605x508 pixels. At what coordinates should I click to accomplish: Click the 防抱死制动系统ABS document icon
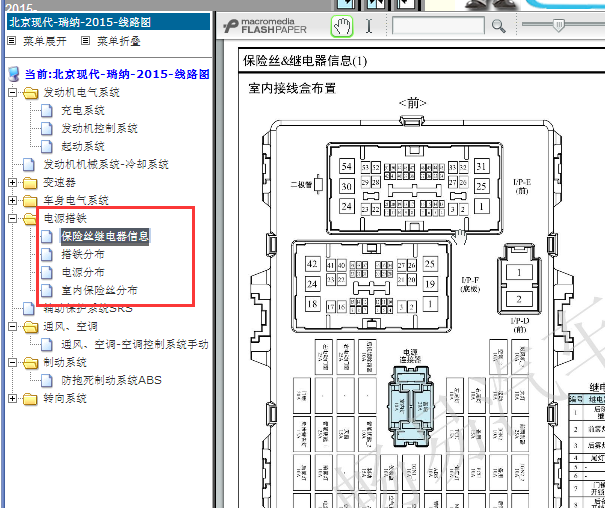coord(47,380)
